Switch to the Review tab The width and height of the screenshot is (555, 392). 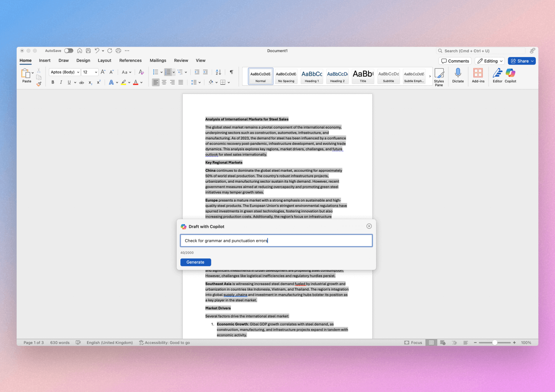(x=181, y=60)
